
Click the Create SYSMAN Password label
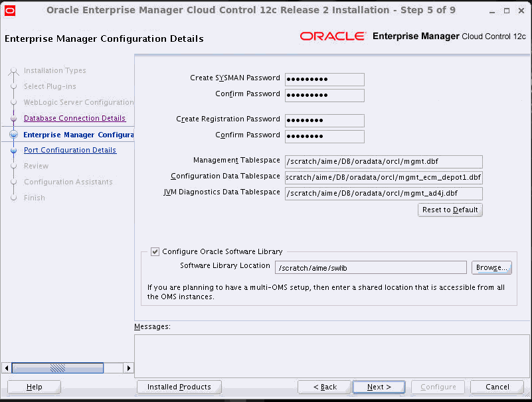(x=235, y=78)
